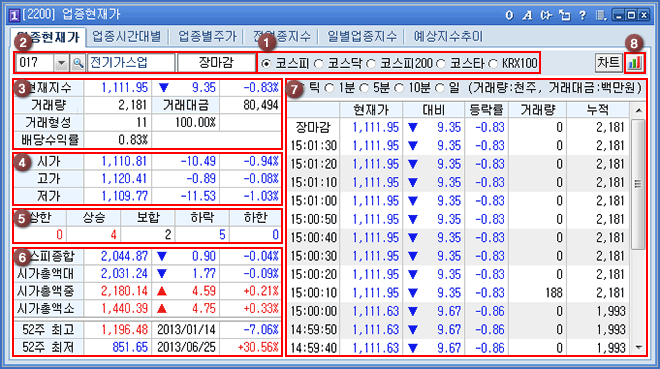
Task: Select the KRX100 radio button
Action: pos(492,64)
